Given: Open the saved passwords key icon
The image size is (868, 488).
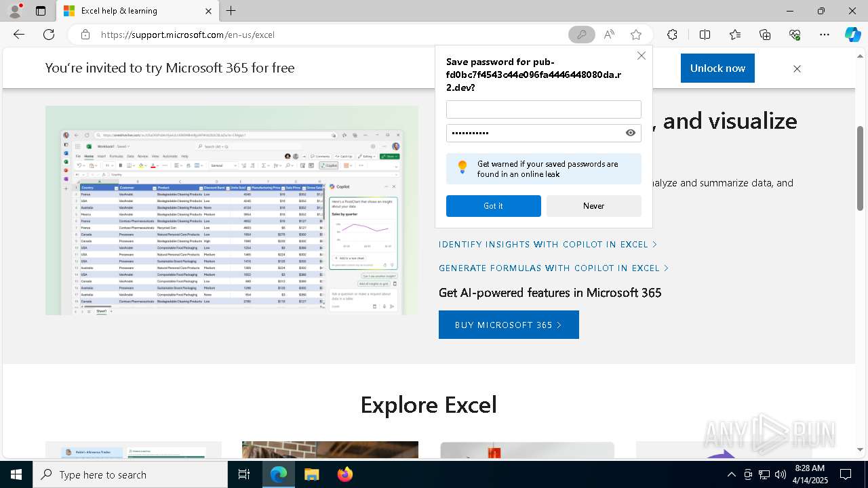Looking at the screenshot, I should coord(581,35).
